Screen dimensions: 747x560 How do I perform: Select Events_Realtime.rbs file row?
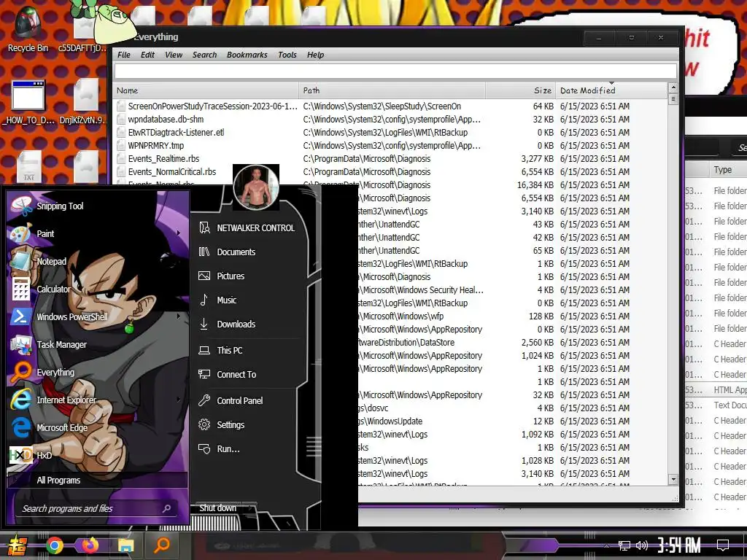(x=391, y=158)
